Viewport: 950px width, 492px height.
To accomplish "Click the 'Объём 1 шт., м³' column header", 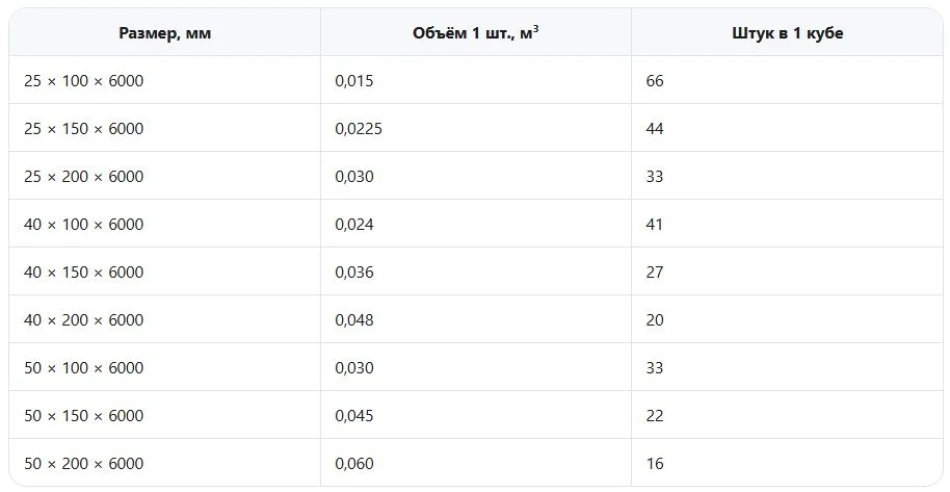I will [x=476, y=33].
